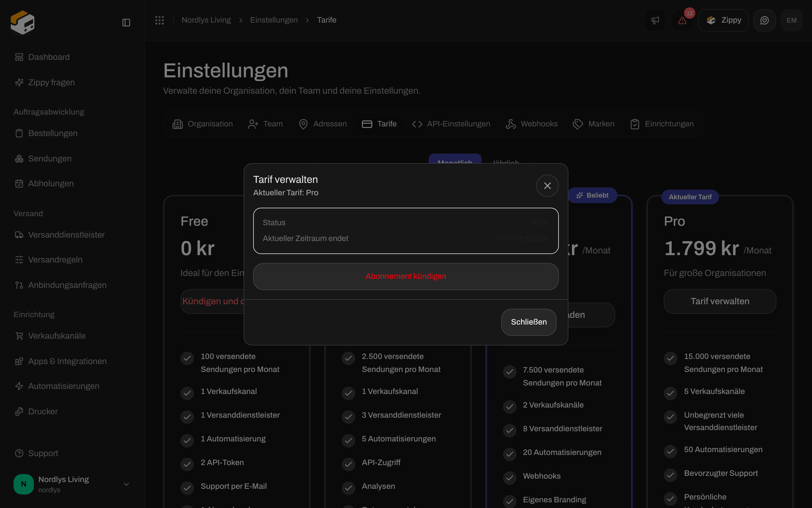Select Monatlich billing toggle
The height and width of the screenshot is (508, 812).
455,159
